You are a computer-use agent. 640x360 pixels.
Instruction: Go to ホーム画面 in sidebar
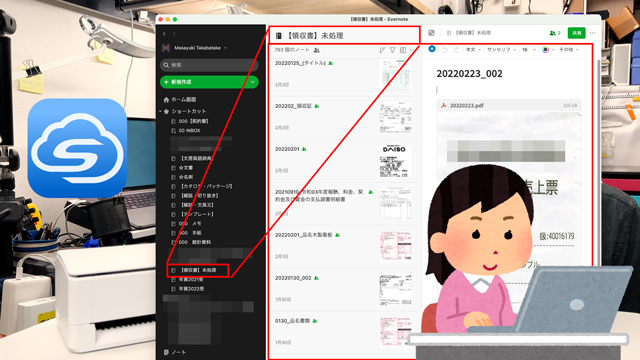pos(180,100)
